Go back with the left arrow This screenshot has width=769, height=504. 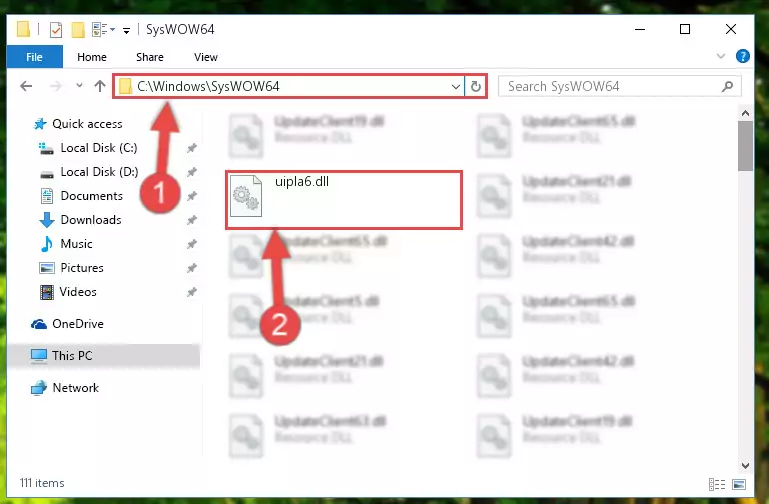tap(26, 86)
